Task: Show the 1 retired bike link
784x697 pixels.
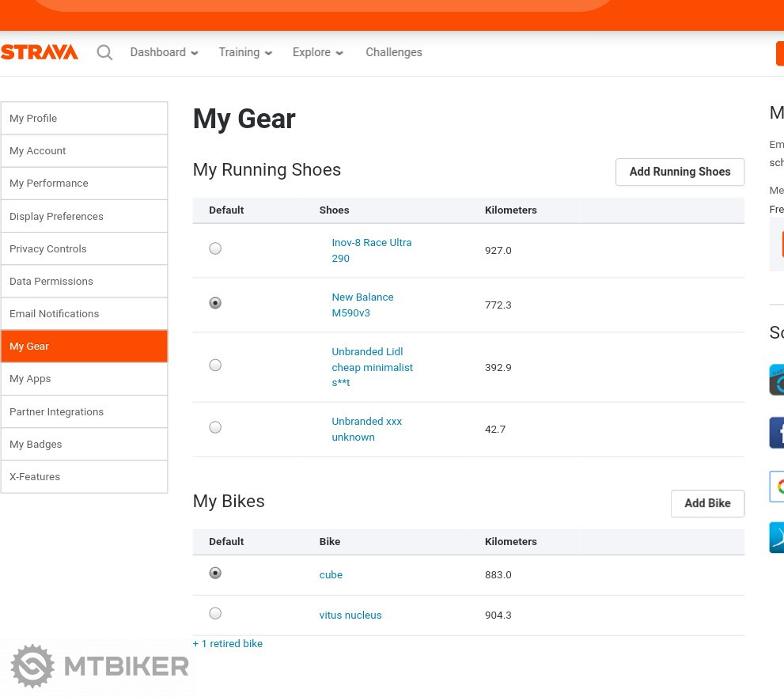Action: pyautogui.click(x=228, y=643)
